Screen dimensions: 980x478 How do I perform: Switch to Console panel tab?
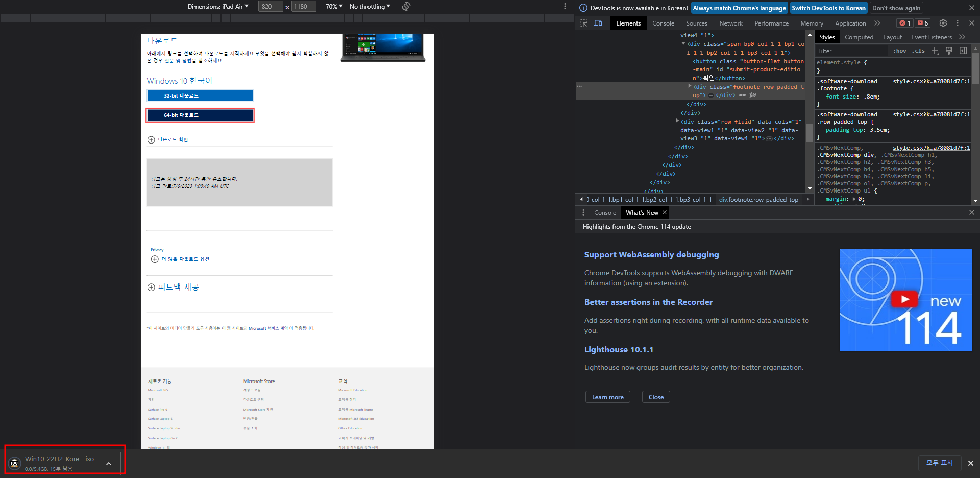663,23
